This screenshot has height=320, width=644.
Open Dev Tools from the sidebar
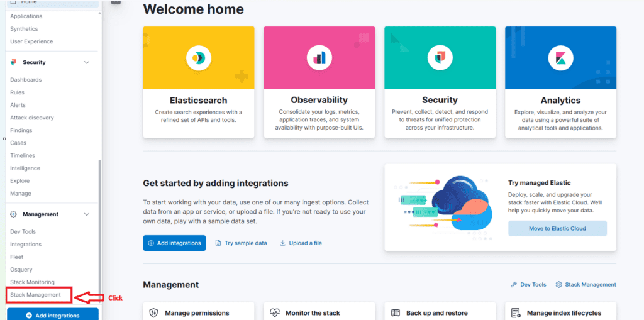pyautogui.click(x=23, y=231)
